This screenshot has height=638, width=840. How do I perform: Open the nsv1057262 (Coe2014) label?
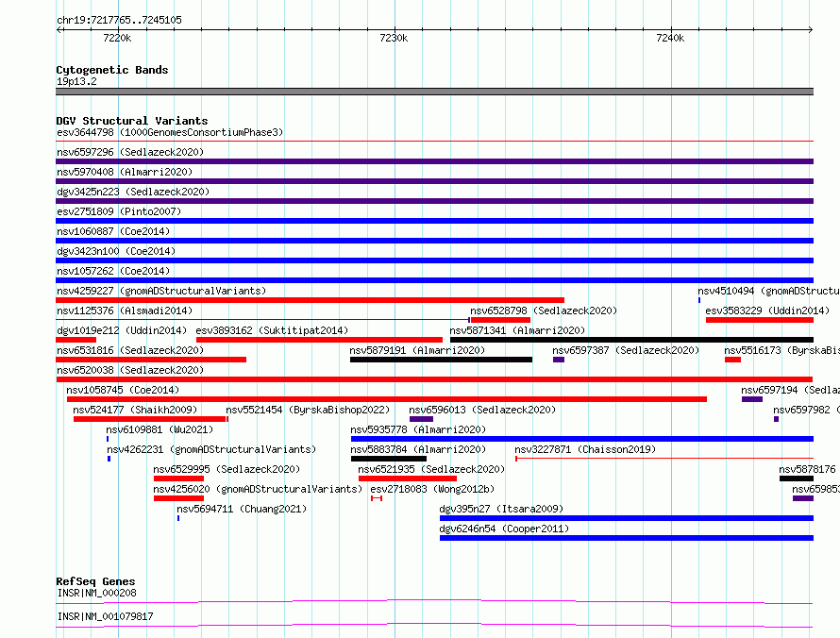pyautogui.click(x=113, y=271)
